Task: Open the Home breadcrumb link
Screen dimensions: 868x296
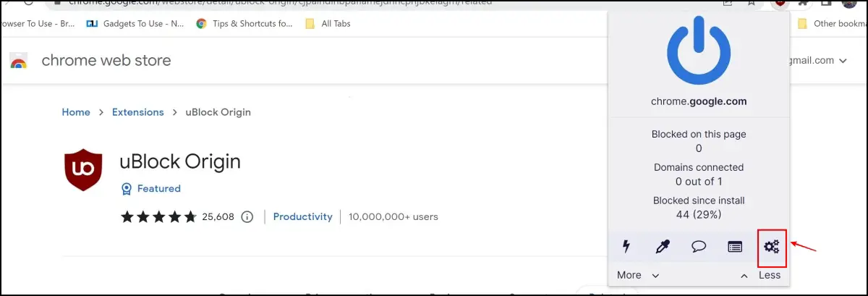Action: point(76,112)
